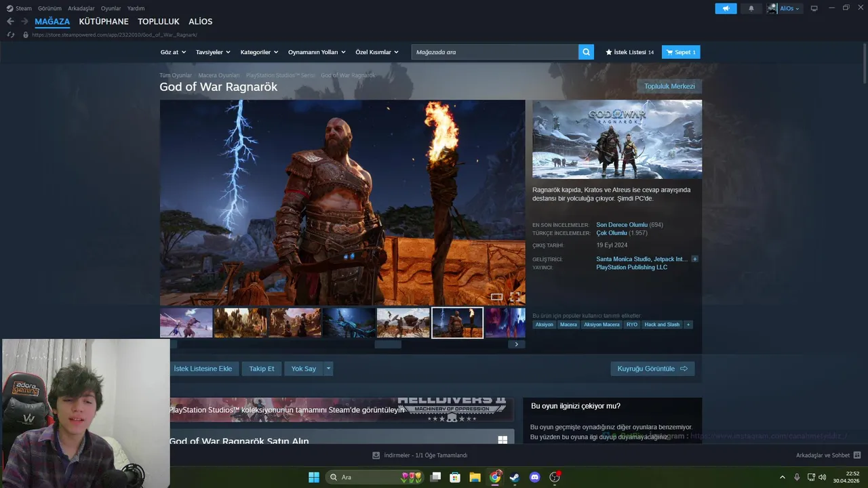This screenshot has height=488, width=868.
Task: Launch Microsoft Store from taskbar
Action: [x=456, y=477]
